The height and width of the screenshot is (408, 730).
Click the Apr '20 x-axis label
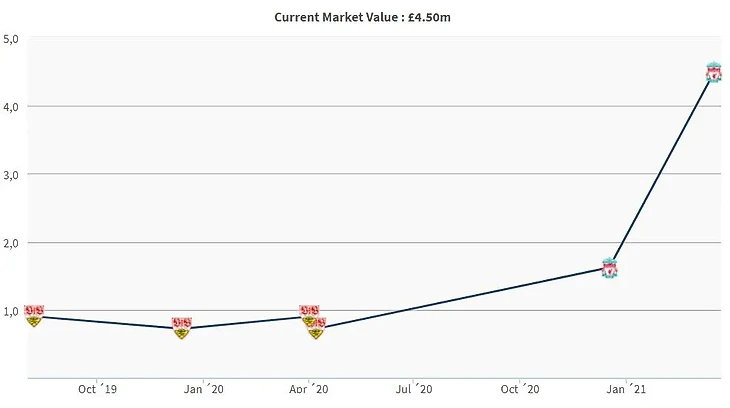coord(307,390)
